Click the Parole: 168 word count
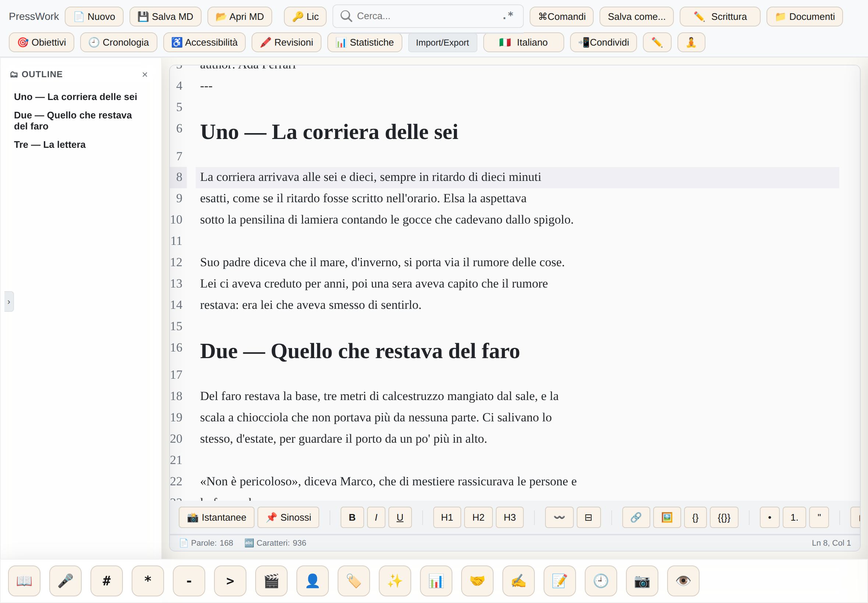This screenshot has height=603, width=868. point(206,543)
